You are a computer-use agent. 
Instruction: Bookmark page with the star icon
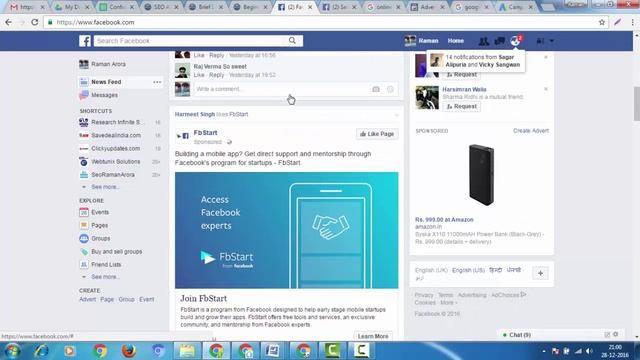(x=602, y=22)
